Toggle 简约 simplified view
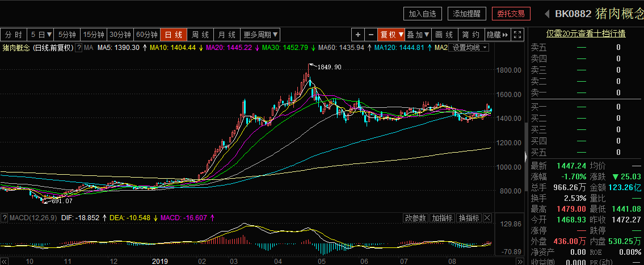Viewport: 644px width, 265px height. (x=471, y=35)
